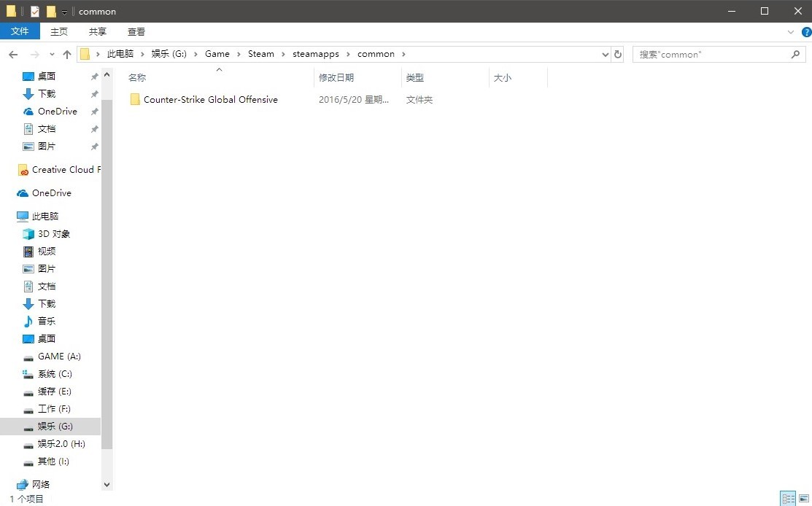Click common in the address breadcrumb
This screenshot has width=812, height=506.
(x=376, y=54)
